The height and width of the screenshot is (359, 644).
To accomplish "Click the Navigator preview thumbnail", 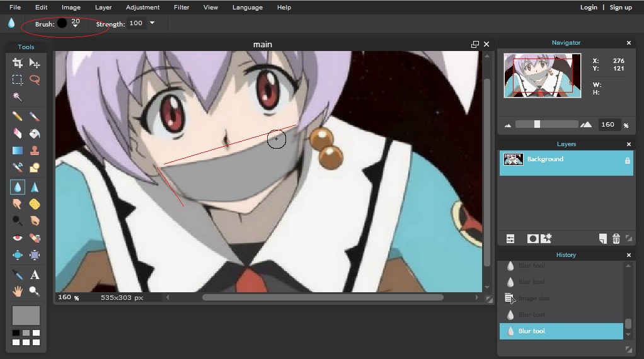I will [542, 76].
